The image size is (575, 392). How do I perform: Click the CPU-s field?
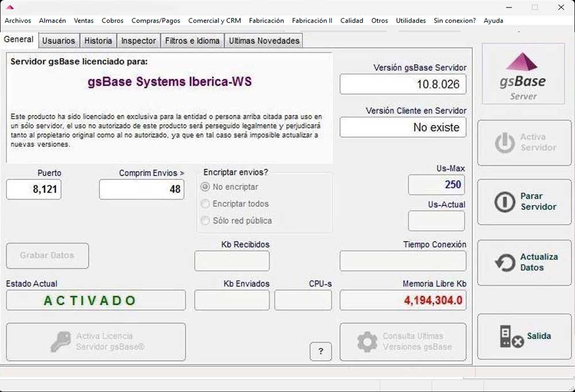(x=303, y=300)
